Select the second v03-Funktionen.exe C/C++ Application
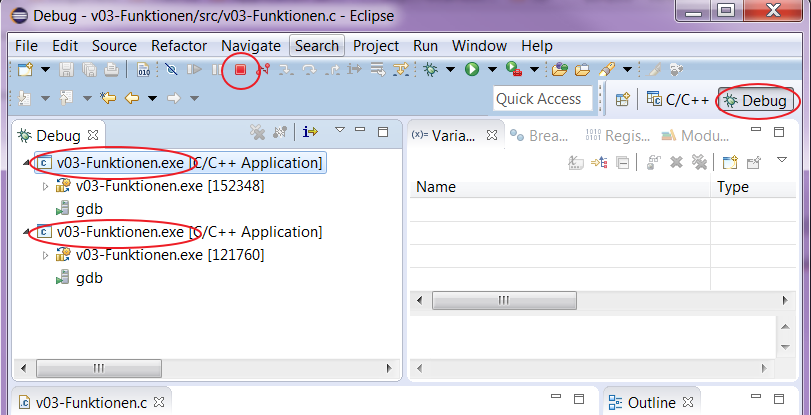Viewport: 811px width, 415px height. (x=178, y=232)
